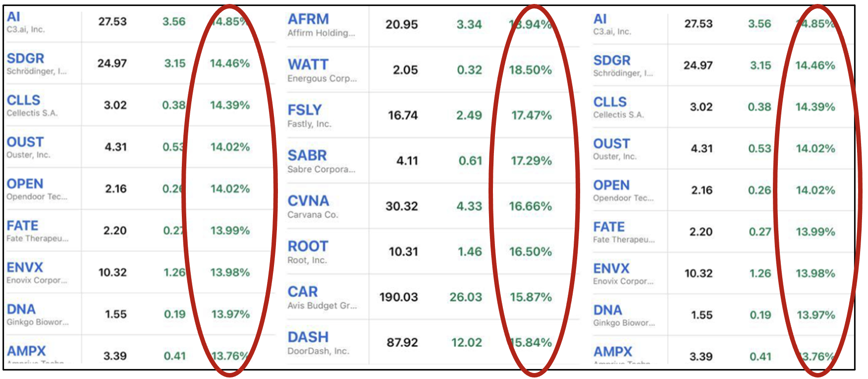Click the 16.66% change for CVNA
The width and height of the screenshot is (868, 379).
point(531,206)
